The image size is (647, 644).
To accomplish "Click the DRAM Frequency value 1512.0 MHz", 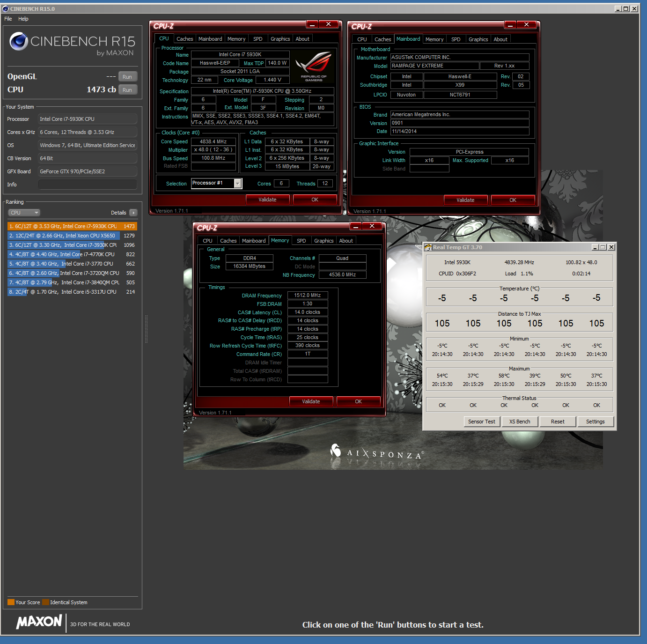I will point(308,296).
